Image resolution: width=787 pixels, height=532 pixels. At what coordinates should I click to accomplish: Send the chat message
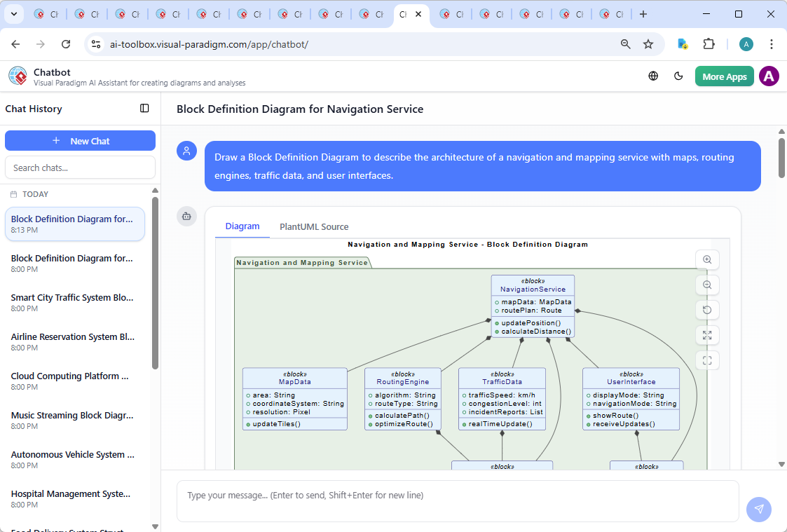[x=759, y=510]
